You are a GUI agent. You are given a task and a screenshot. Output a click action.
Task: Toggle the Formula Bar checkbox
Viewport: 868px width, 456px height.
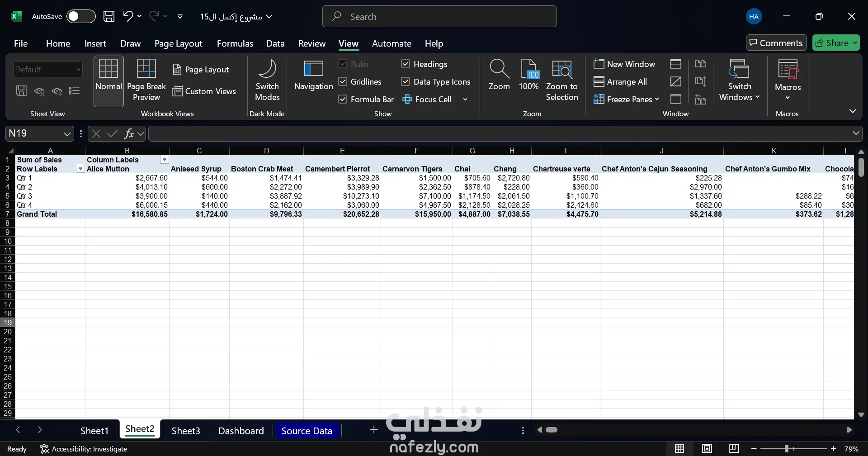pos(343,100)
